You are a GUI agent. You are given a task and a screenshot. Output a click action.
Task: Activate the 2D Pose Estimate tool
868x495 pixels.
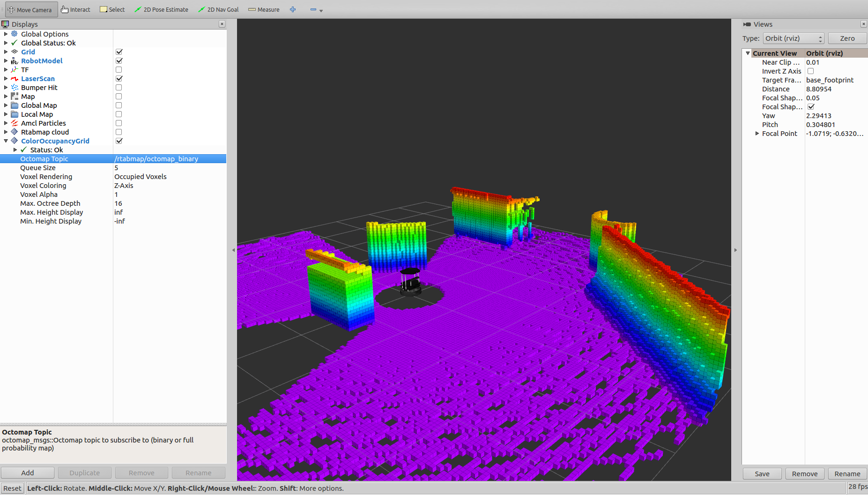(161, 9)
